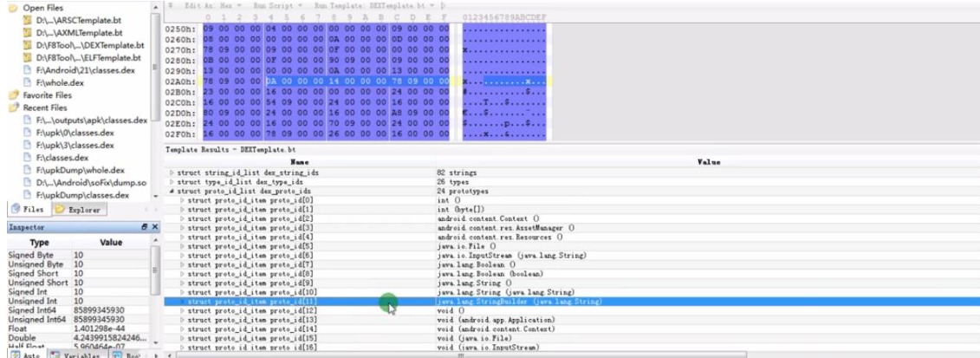Viewport: 980px width, 358px height.
Task: Click value 'android.content.res.AssetManager ()'
Action: pyautogui.click(x=505, y=227)
